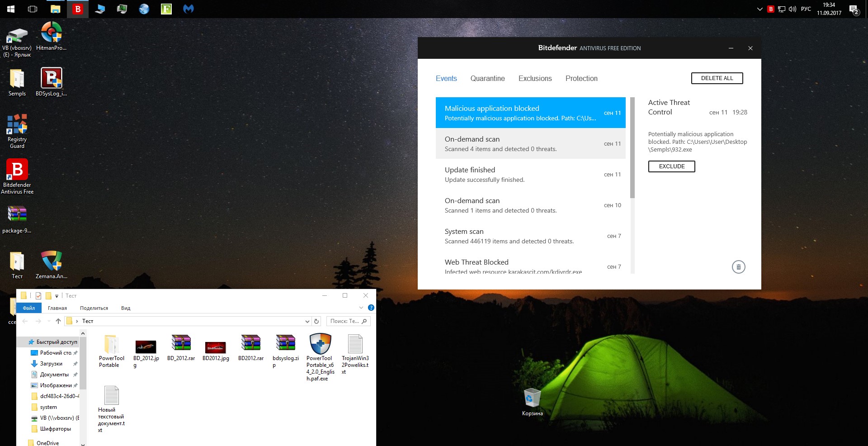Select the on-demand scan event with 1 items
868x446 pixels.
(531, 205)
